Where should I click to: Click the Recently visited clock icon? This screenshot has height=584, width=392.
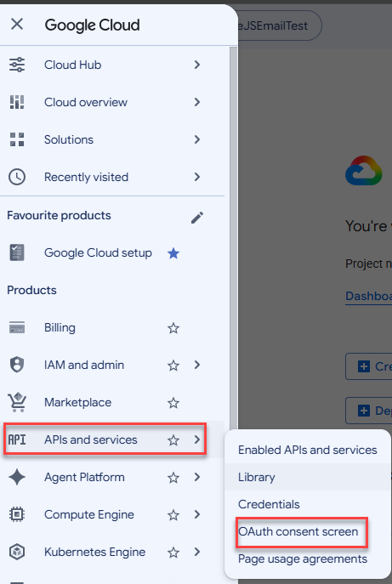coord(17,177)
